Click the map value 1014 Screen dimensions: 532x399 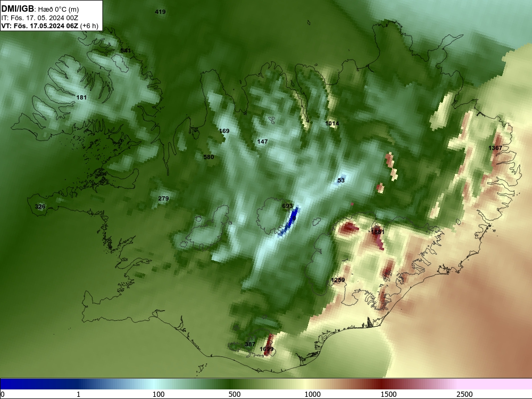(332, 123)
